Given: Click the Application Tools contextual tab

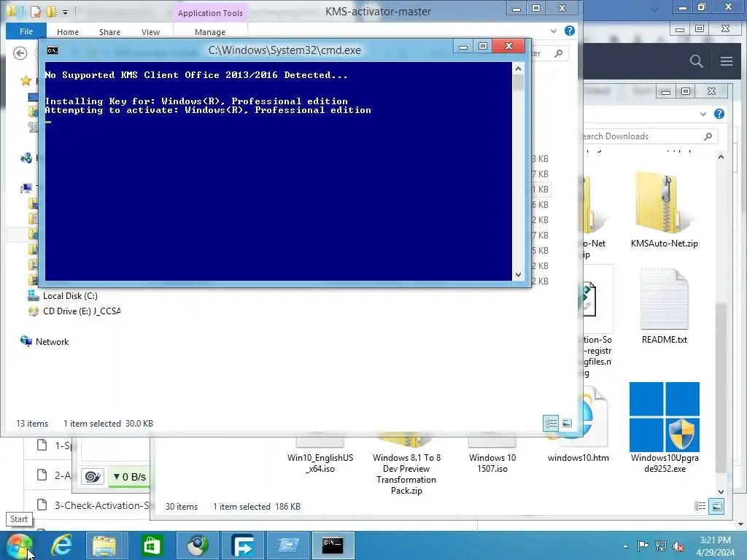Looking at the screenshot, I should click(x=210, y=13).
